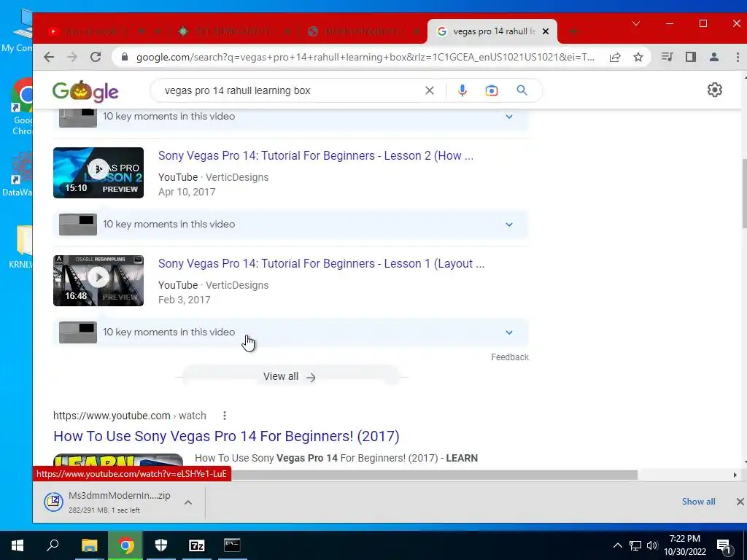Click the horizontal scrollbar right arrow
Screen dimensions: 747x560
tap(735, 475)
